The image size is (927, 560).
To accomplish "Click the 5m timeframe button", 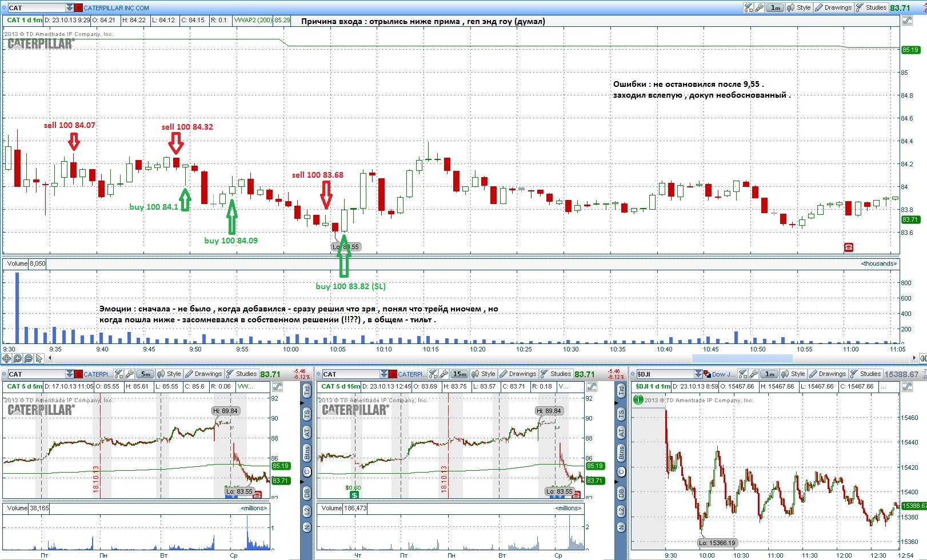I will [146, 374].
